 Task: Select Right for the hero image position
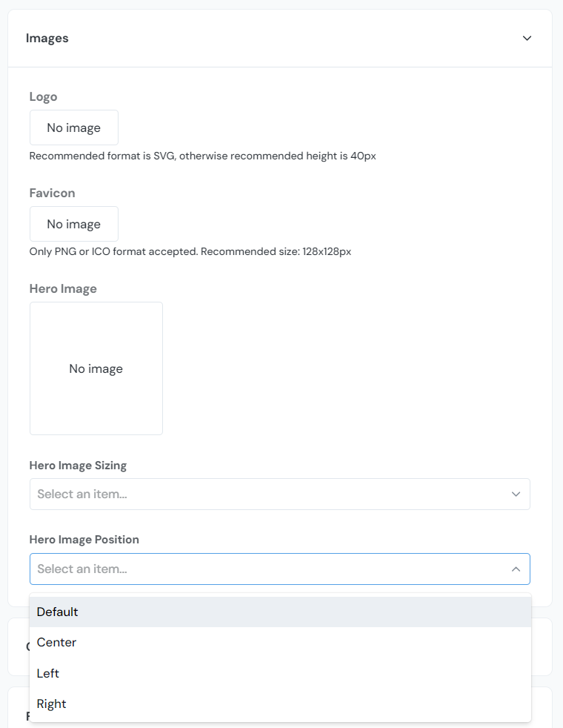(x=51, y=704)
